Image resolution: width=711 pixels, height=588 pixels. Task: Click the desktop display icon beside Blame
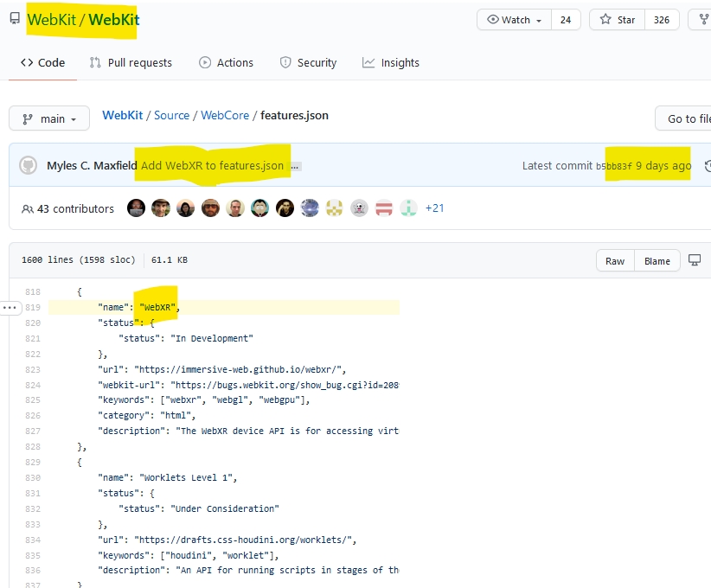695,260
